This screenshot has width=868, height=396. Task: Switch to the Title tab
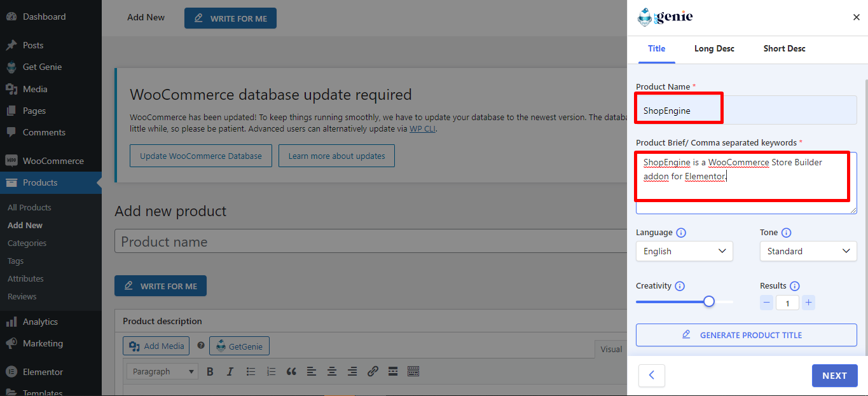[657, 49]
